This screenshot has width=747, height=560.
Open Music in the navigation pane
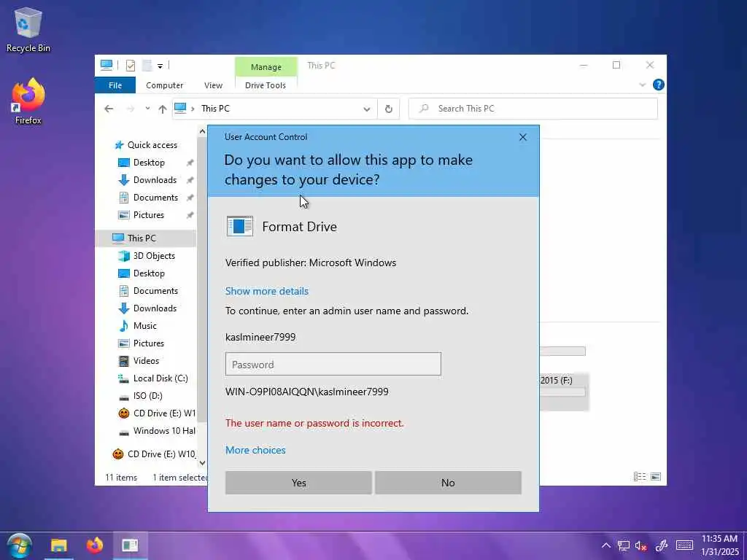pyautogui.click(x=145, y=326)
